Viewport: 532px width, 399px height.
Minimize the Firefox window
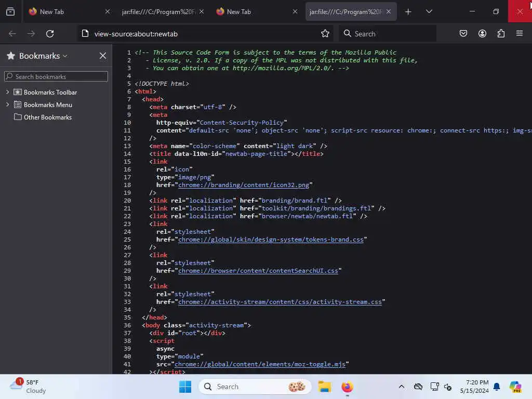pyautogui.click(x=472, y=11)
